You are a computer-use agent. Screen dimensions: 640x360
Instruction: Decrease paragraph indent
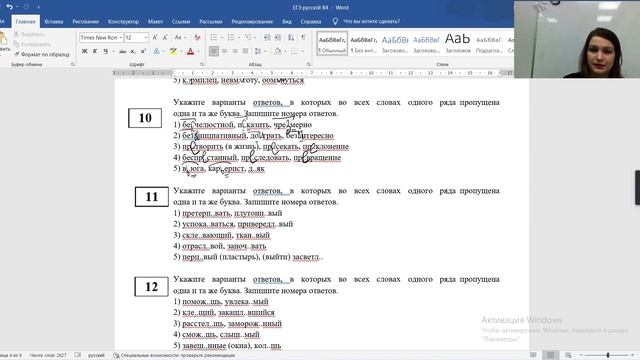pos(267,38)
